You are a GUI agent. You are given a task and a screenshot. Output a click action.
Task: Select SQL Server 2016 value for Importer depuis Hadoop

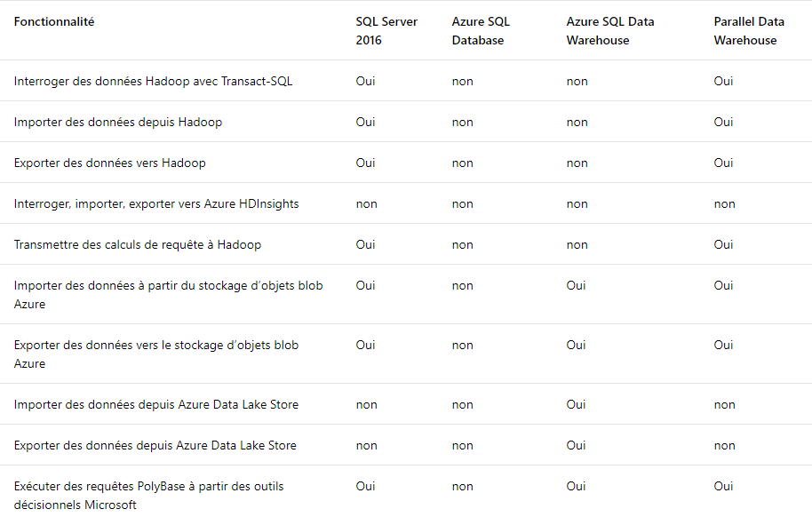pyautogui.click(x=365, y=123)
